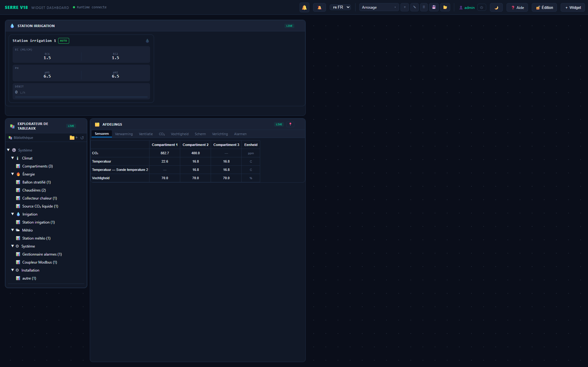Click the thermometer icon beside Climat
Image resolution: width=588 pixels, height=367 pixels.
18,158
